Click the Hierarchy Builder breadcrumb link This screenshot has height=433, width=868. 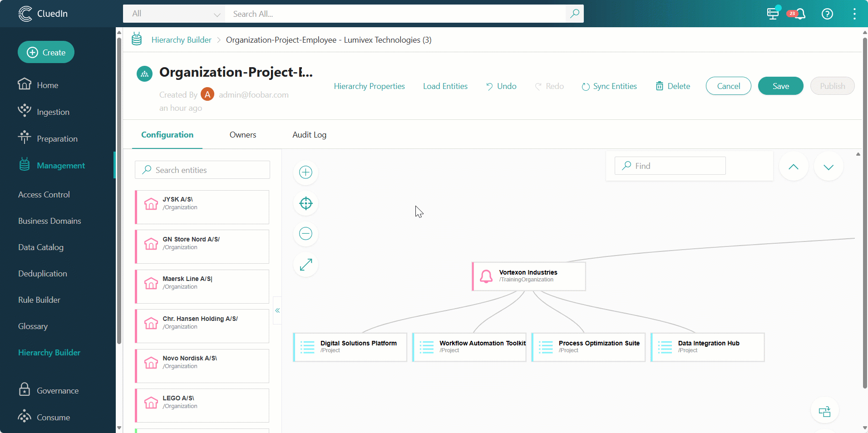pos(182,40)
